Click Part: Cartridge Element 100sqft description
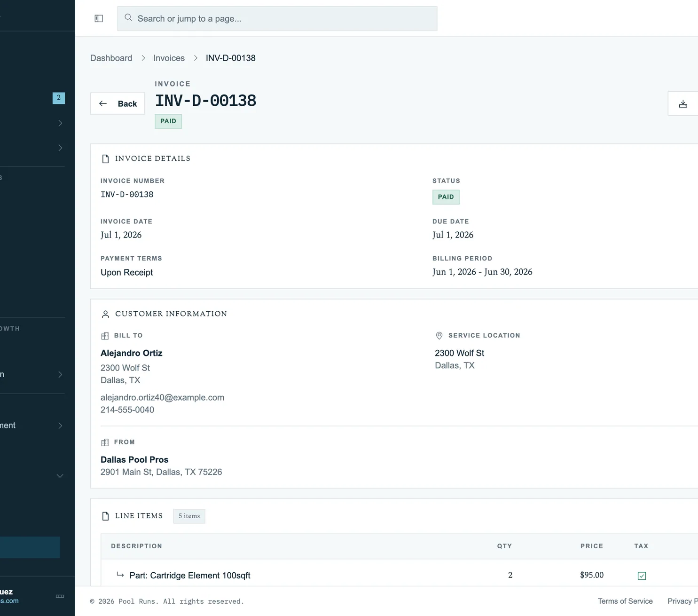This screenshot has width=698, height=616. [190, 576]
